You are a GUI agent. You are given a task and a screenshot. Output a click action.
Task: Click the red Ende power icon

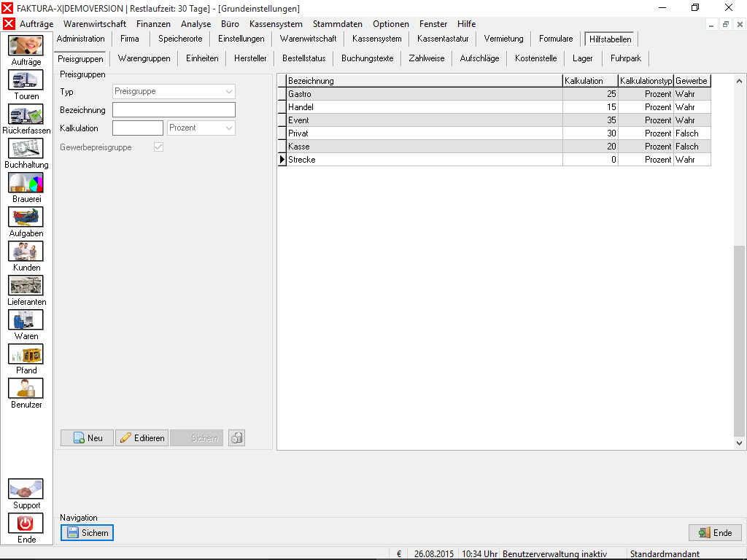[26, 523]
